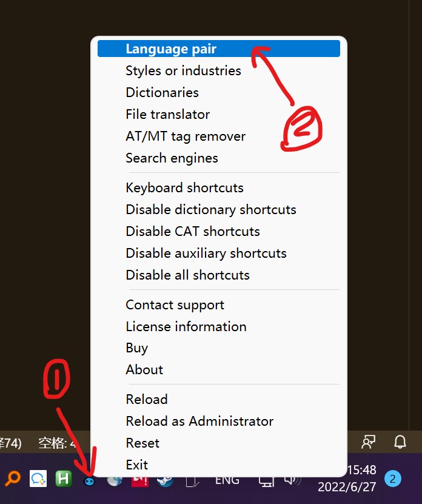Toggle Disable all shortcuts option
This screenshot has height=504, width=422.
coord(187,275)
